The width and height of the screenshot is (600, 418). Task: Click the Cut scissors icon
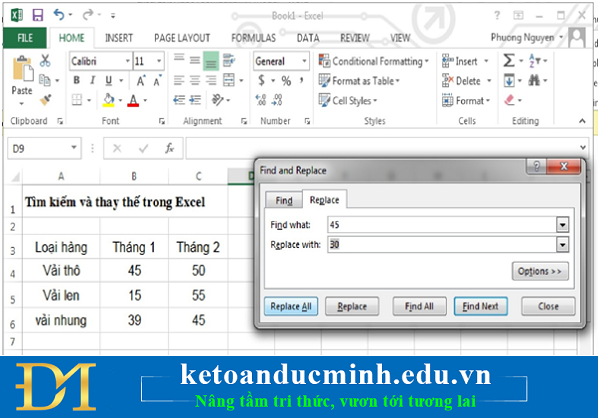pos(45,61)
